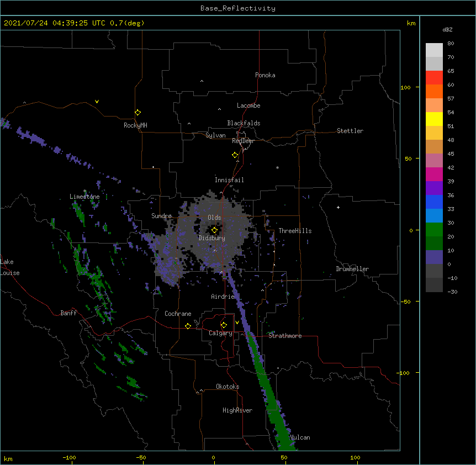The height and width of the screenshot is (465, 476).
Task: Click the Blackfalds town label
Action: tap(244, 123)
